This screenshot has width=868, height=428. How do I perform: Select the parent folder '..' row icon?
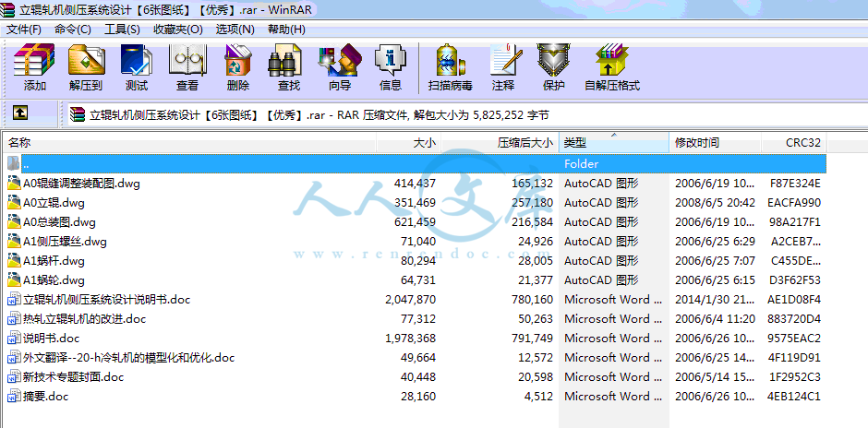[x=14, y=163]
